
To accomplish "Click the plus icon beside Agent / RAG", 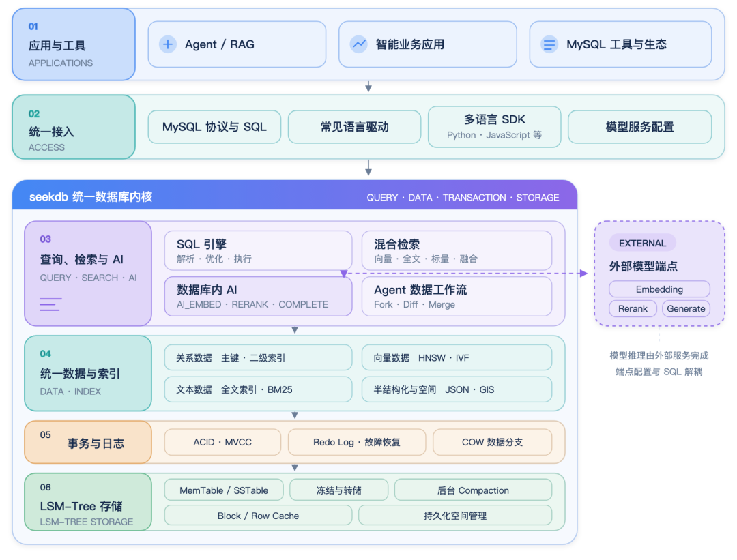I will click(x=168, y=44).
